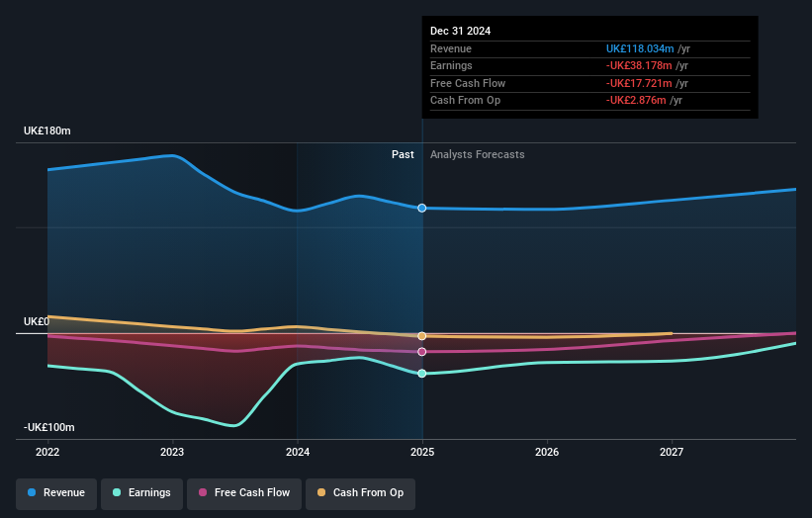812x518 pixels.
Task: Select the Revenue data point at 2025
Action: click(x=422, y=208)
